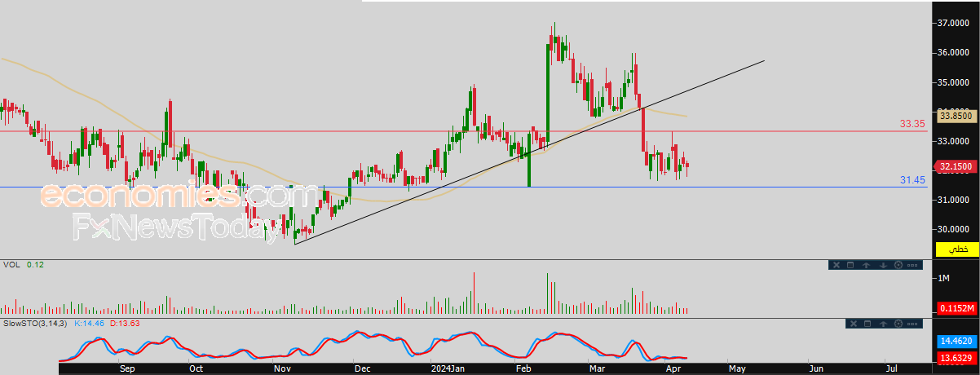
Task: Maximize the SlowSTO indicator panel
Action: (x=867, y=324)
